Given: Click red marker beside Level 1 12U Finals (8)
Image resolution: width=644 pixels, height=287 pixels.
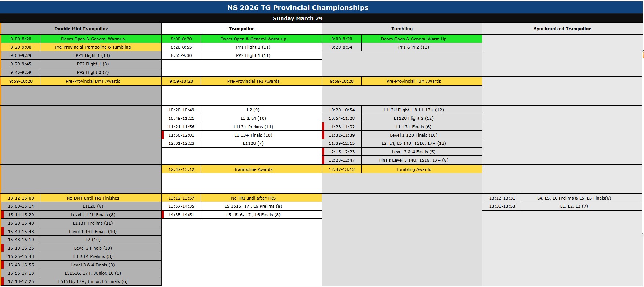Looking at the screenshot, I should [x=3, y=215].
